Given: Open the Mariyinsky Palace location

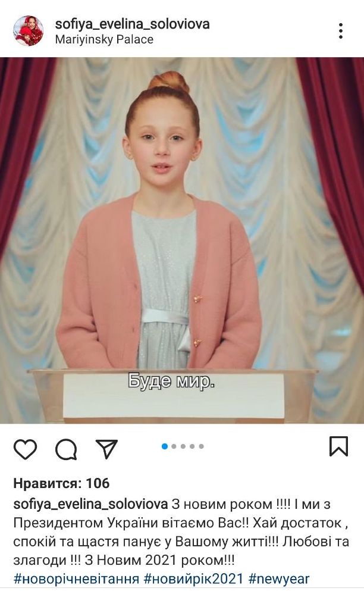Looking at the screenshot, I should coord(104,39).
